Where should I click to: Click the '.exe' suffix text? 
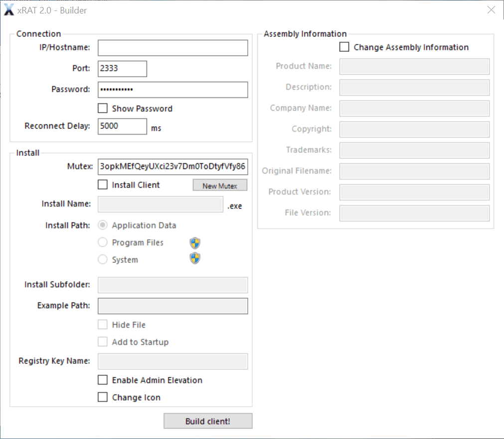[235, 206]
